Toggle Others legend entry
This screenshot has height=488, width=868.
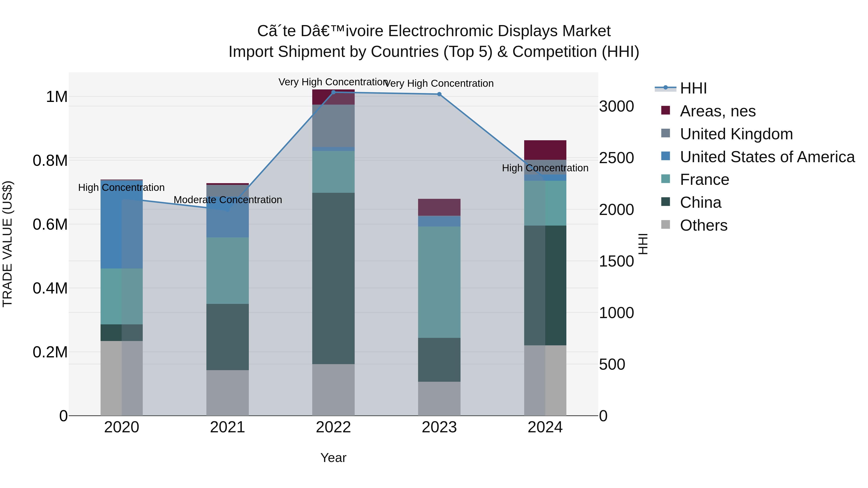[x=694, y=225]
